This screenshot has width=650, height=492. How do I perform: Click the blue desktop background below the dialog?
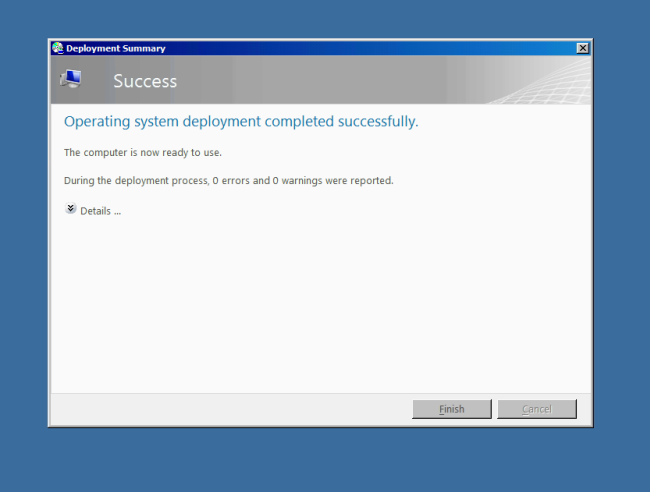pos(320,460)
